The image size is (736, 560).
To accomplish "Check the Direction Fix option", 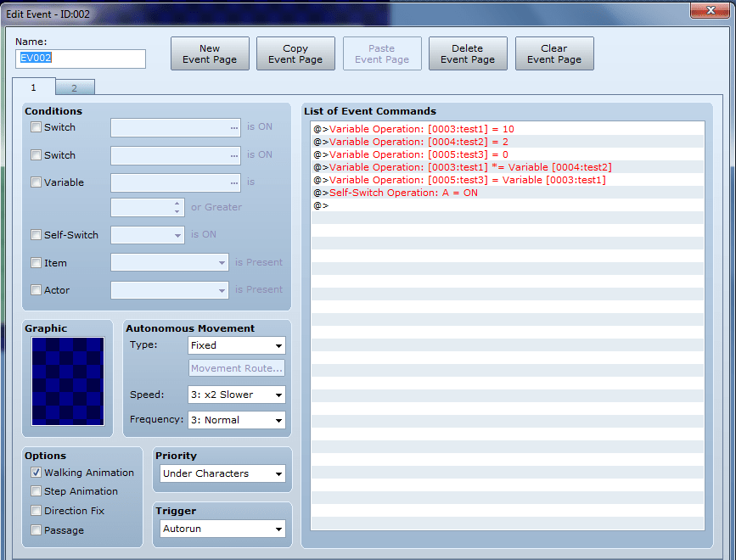I will [37, 510].
